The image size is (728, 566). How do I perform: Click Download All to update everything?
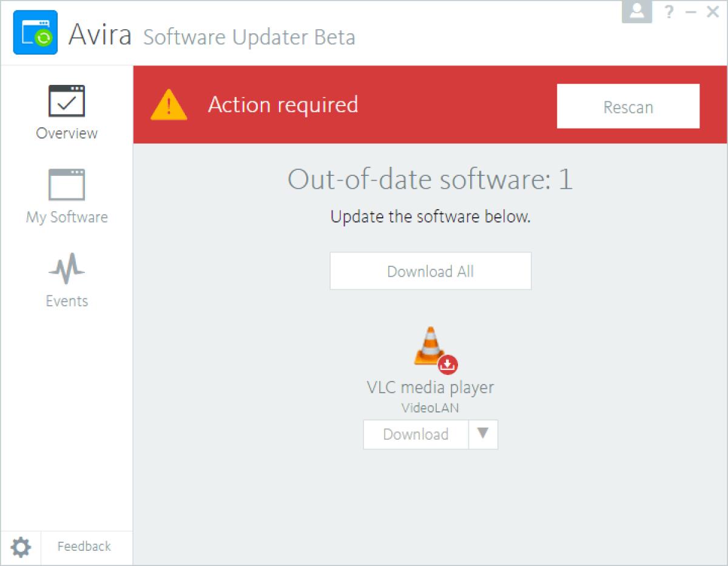coord(430,271)
